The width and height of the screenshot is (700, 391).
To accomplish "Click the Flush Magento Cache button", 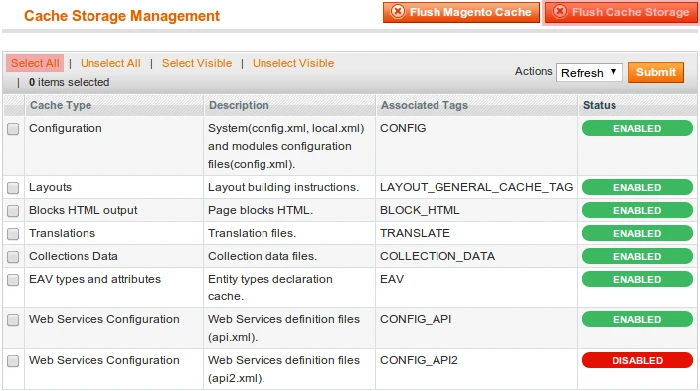I will (461, 12).
